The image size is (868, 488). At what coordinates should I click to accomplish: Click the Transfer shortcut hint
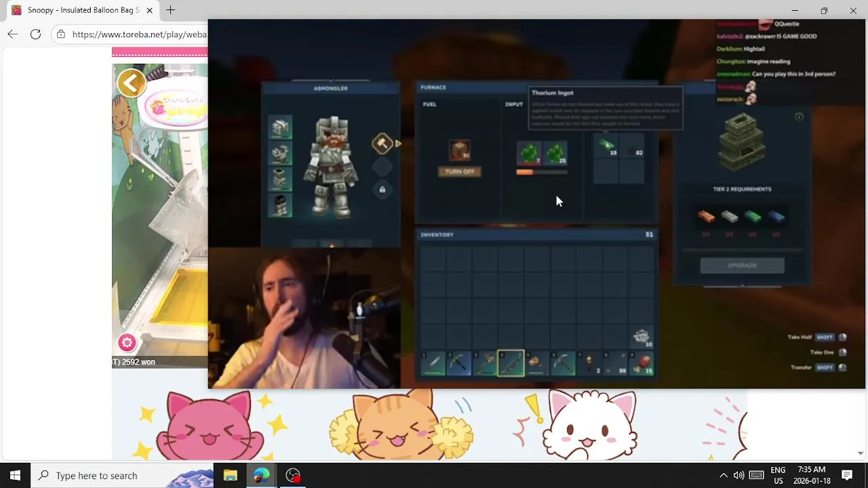pyautogui.click(x=818, y=367)
